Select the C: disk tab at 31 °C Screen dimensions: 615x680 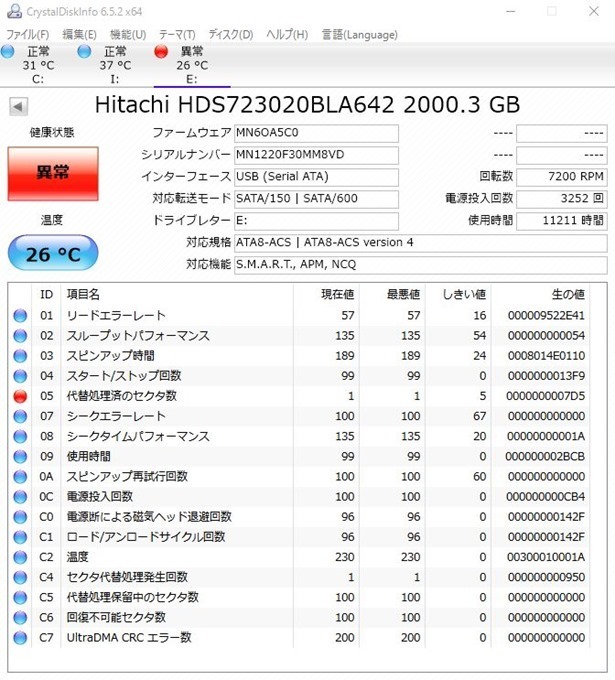(38, 65)
